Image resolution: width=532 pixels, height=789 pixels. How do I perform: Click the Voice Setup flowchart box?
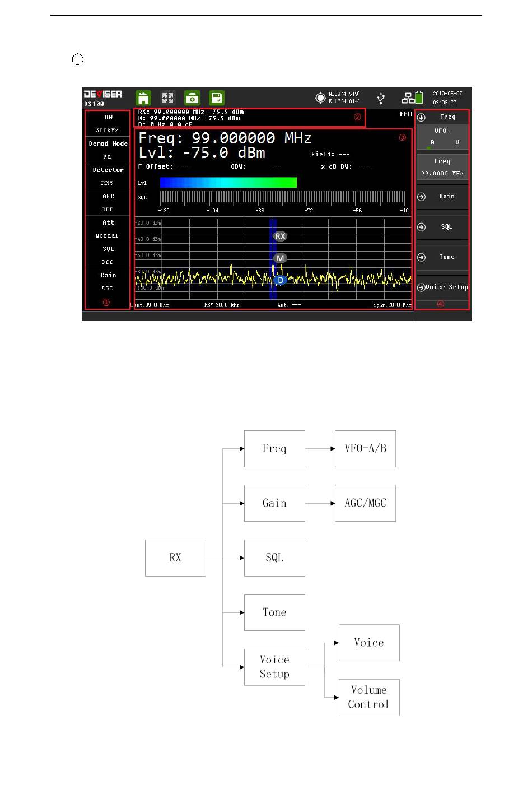(x=274, y=667)
